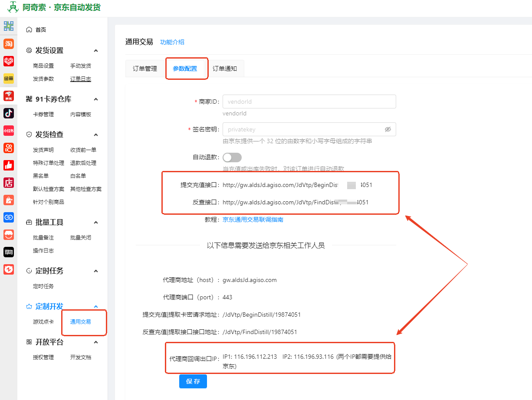Switch to the Kuaishou platform icon
Viewport: 532px width, 400px height.
pyautogui.click(x=9, y=148)
